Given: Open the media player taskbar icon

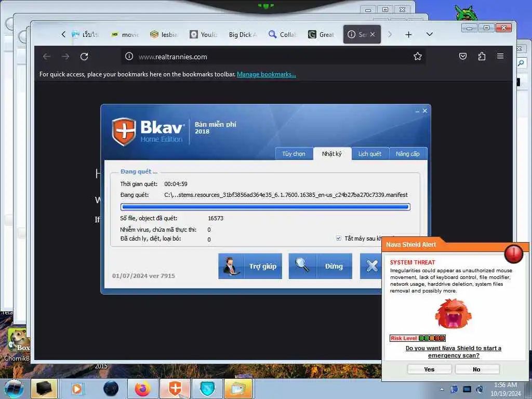Looking at the screenshot, I should (77, 389).
